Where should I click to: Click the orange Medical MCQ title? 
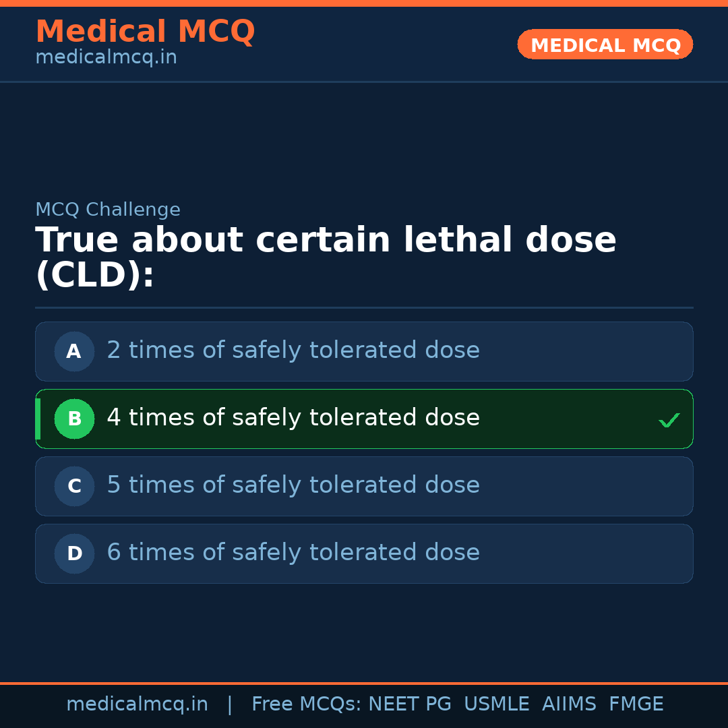click(x=145, y=32)
